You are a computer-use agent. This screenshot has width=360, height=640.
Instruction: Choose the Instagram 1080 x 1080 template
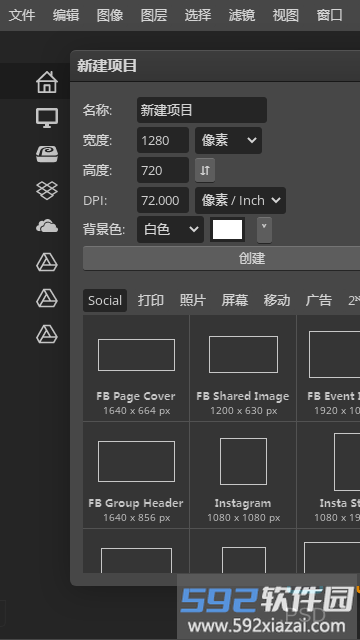pyautogui.click(x=243, y=475)
